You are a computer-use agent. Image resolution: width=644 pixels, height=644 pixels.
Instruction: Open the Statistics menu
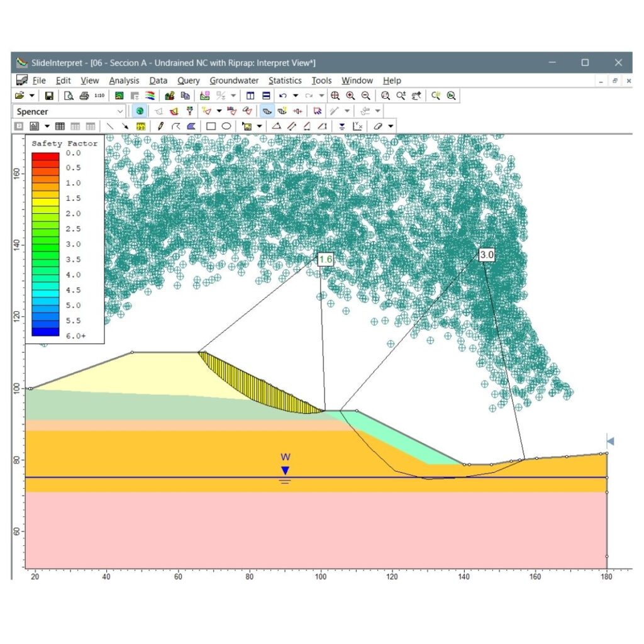pyautogui.click(x=285, y=80)
